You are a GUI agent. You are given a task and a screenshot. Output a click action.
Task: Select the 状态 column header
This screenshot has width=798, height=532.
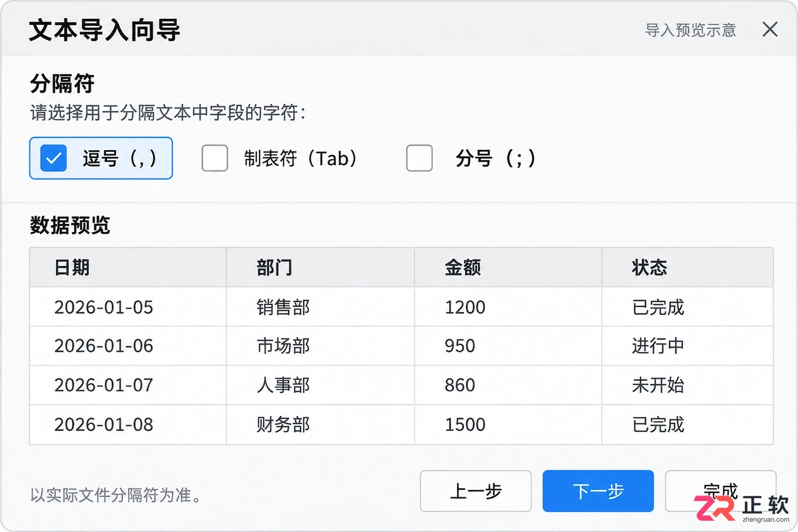688,268
